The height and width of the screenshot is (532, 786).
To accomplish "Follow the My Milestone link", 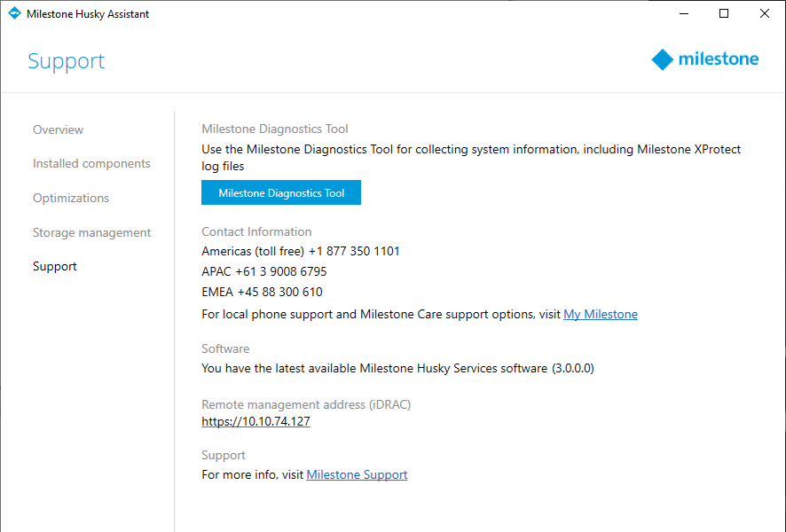I will (601, 314).
